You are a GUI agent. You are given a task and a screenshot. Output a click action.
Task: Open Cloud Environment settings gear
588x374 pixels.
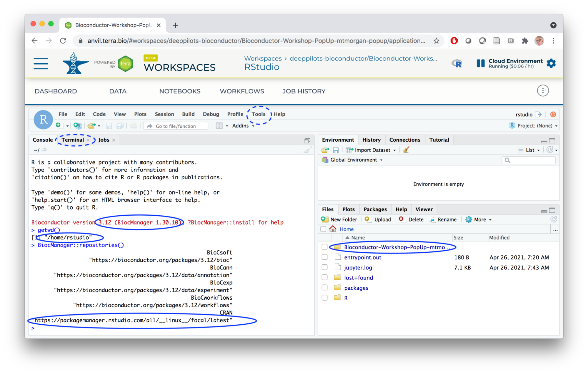click(551, 63)
